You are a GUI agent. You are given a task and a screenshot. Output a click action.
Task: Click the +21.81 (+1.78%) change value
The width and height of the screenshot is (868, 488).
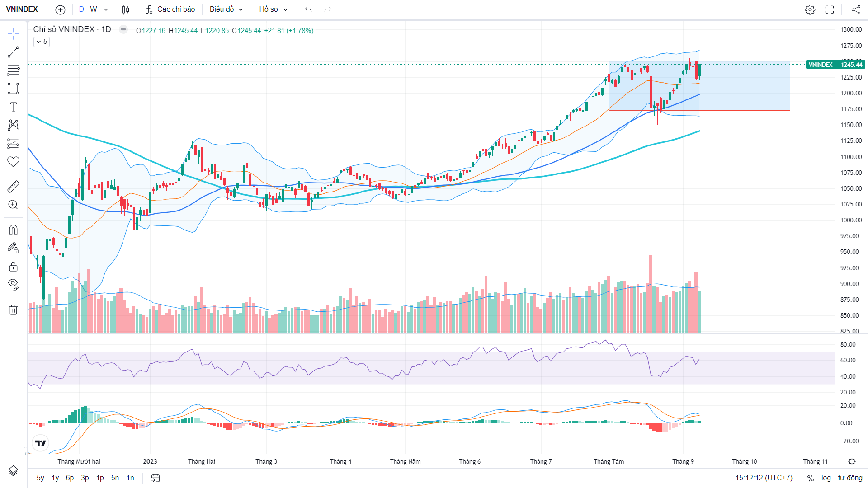tap(289, 31)
